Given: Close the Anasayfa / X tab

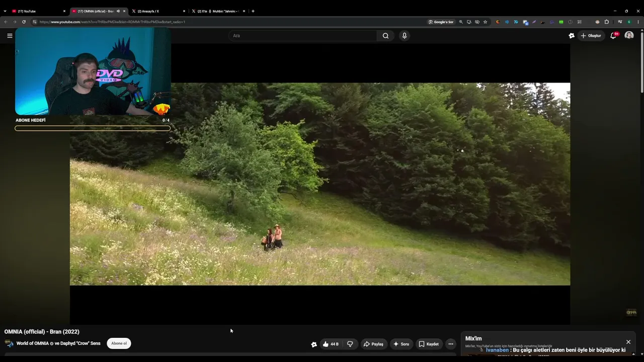Looking at the screenshot, I should (184, 11).
